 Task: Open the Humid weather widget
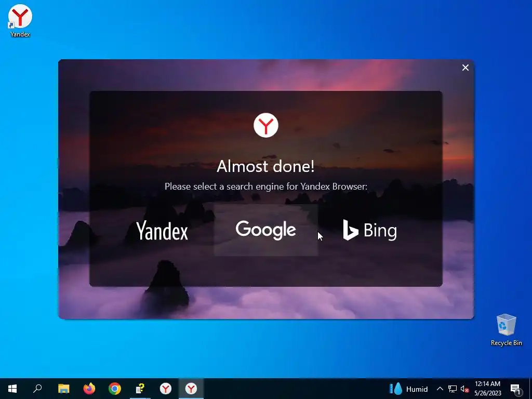[408, 389]
